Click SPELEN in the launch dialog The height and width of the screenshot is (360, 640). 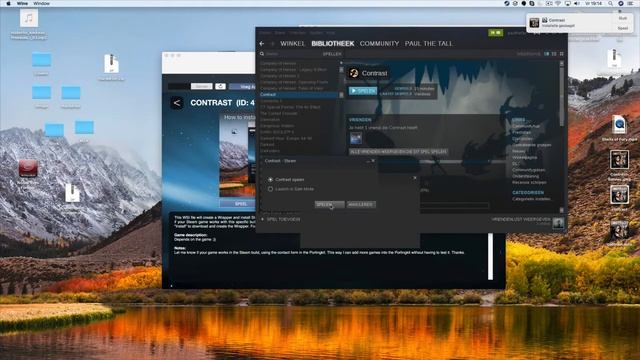pyautogui.click(x=329, y=204)
